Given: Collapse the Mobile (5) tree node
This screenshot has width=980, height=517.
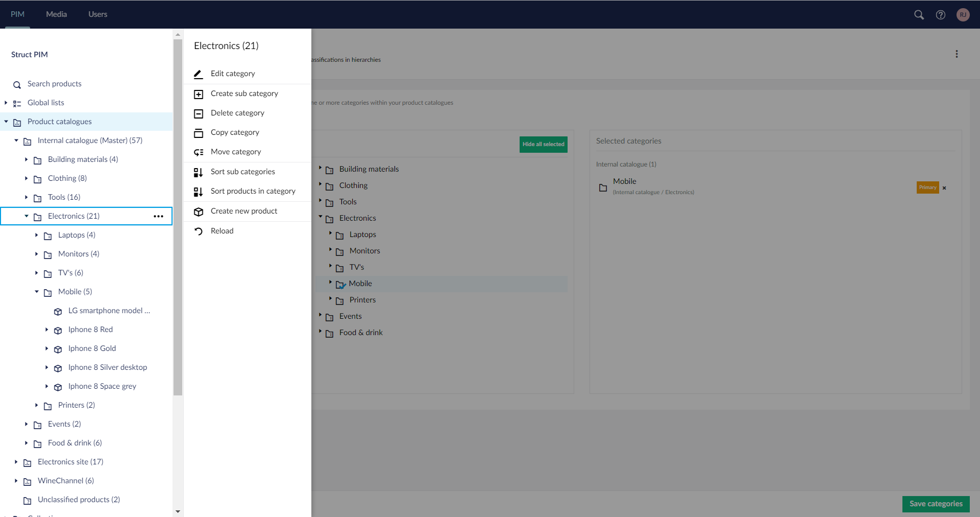Looking at the screenshot, I should click(37, 292).
